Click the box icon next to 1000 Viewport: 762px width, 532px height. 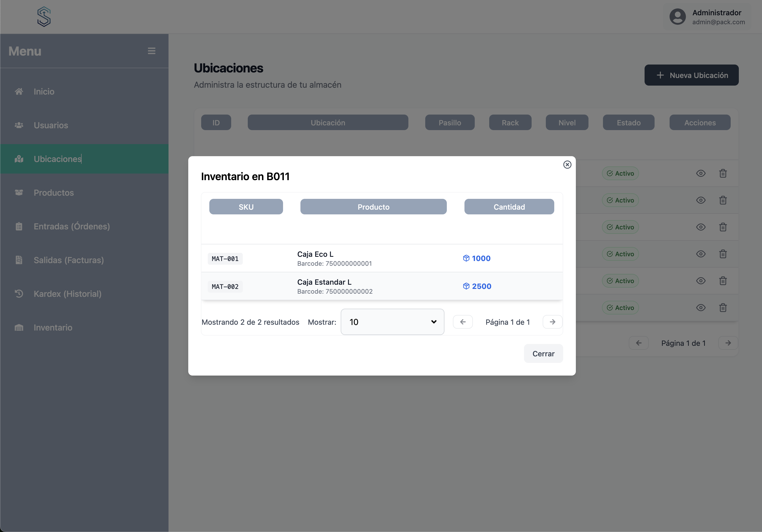466,258
